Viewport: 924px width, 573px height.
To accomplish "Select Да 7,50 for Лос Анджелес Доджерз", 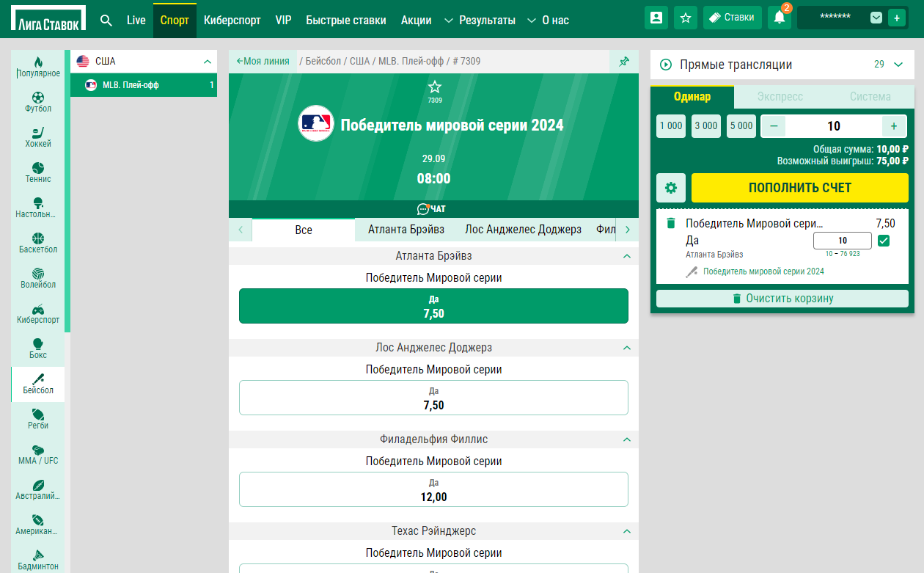I will [x=434, y=398].
